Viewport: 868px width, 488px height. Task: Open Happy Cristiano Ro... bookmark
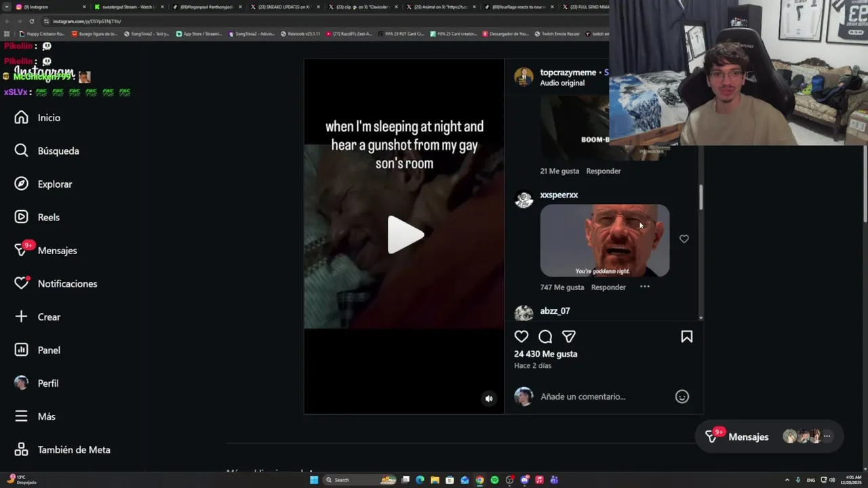tap(42, 34)
